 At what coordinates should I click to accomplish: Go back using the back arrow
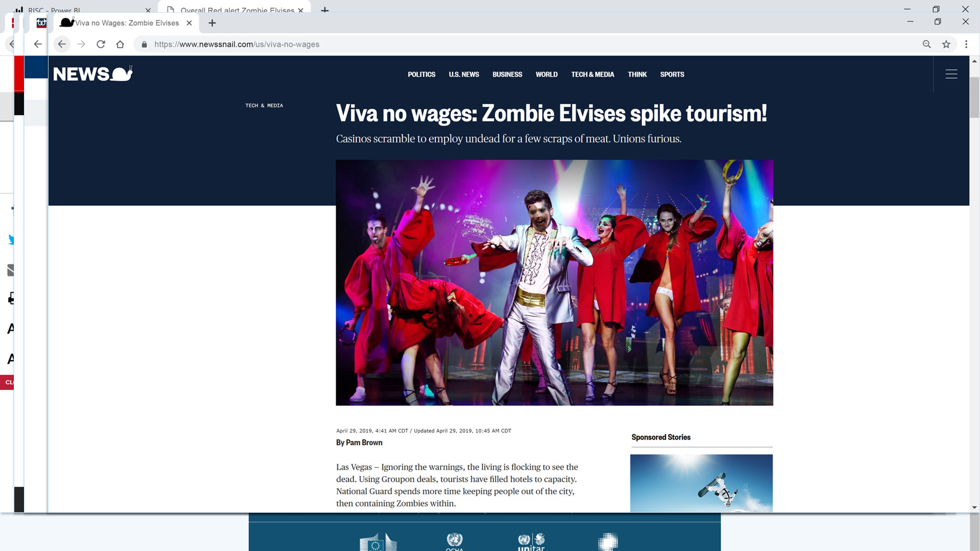point(62,44)
